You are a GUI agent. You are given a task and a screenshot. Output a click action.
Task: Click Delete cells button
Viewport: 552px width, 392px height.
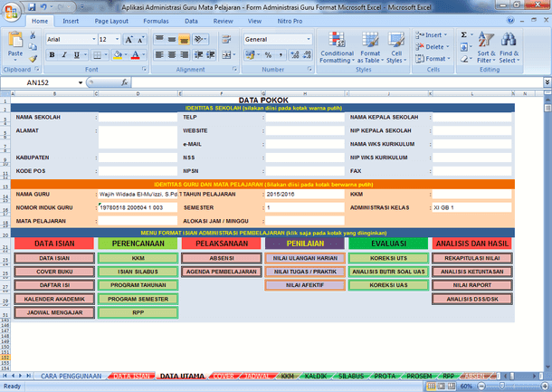(x=433, y=47)
